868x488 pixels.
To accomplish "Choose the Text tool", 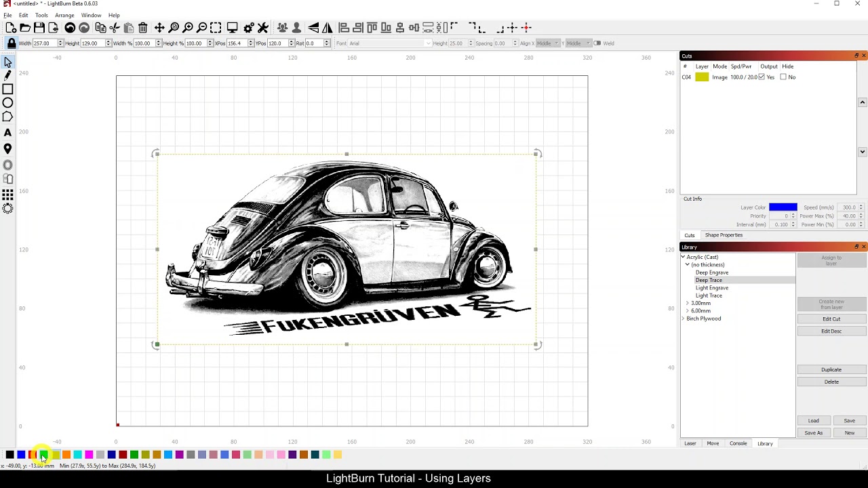I will [x=7, y=133].
